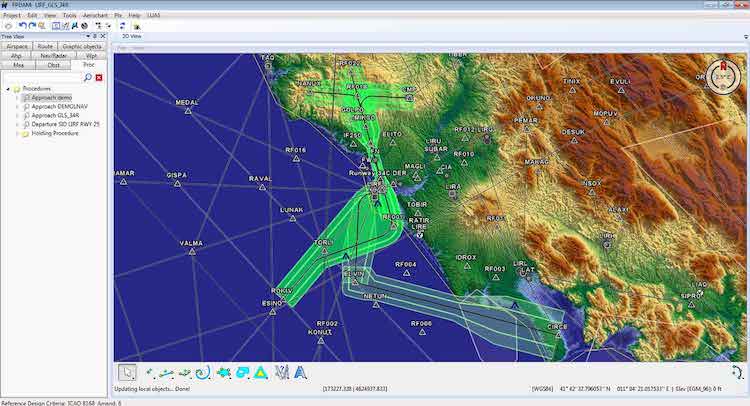
Task: Select the cyan polygon drawing tool
Action: coord(223,373)
